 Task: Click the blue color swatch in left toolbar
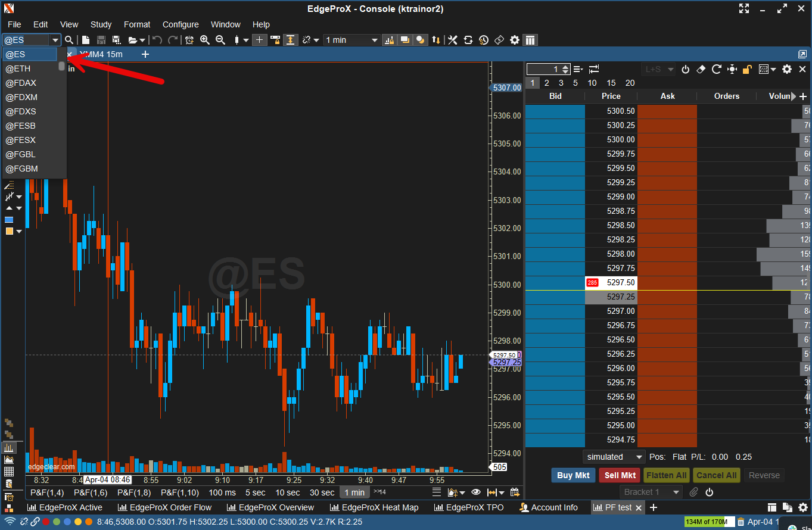tap(9, 220)
